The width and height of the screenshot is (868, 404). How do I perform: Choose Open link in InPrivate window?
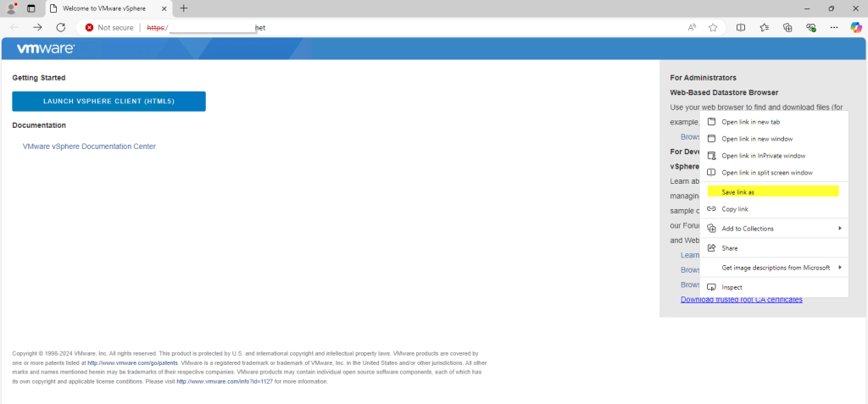coord(775,156)
